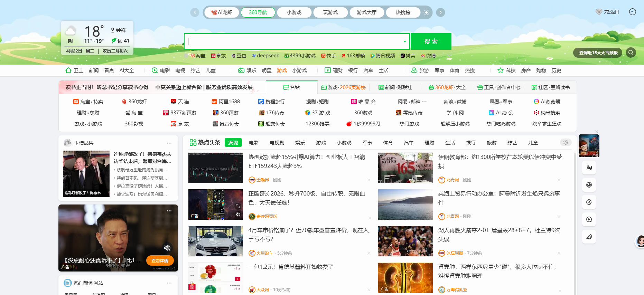This screenshot has height=295, width=644.
Task: Toggle sound on the 奇迹 game ad thumbnail
Action: (x=238, y=215)
